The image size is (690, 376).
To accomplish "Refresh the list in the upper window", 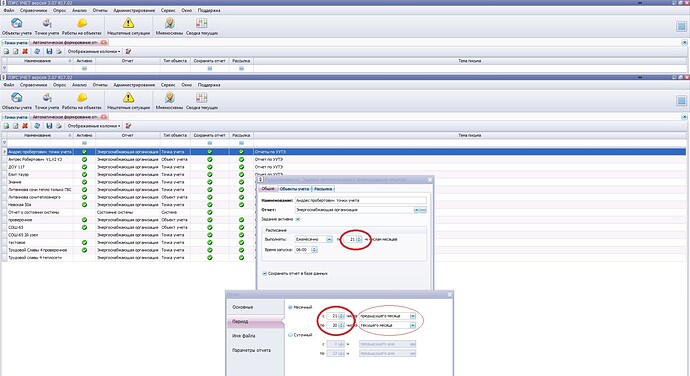I will click(37, 52).
